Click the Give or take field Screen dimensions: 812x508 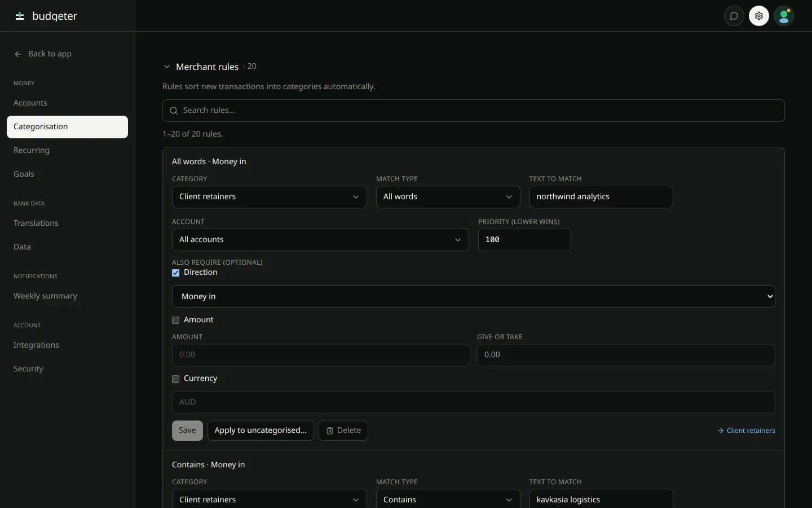point(626,355)
